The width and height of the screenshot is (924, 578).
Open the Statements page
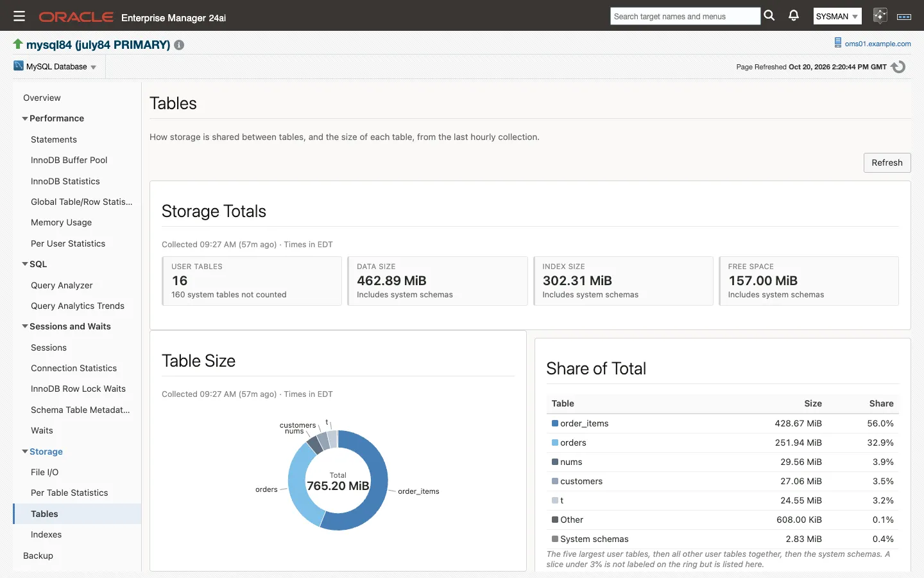(x=54, y=139)
